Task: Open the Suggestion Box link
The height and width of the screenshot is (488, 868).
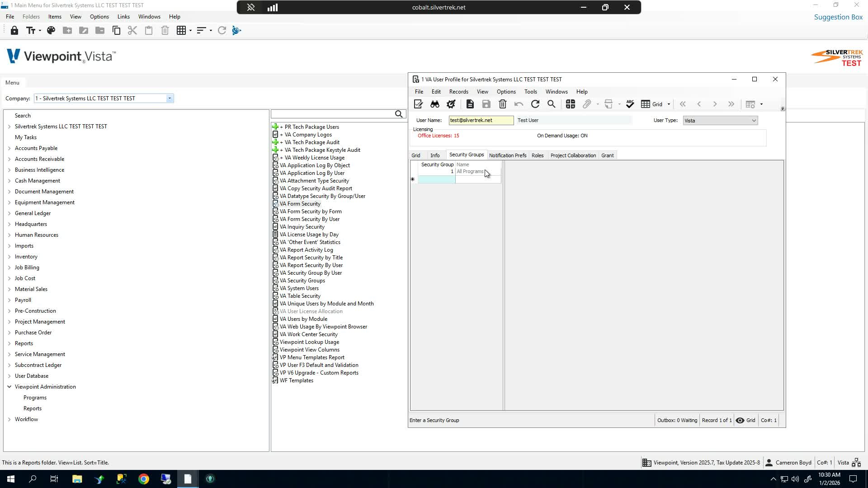Action: (838, 17)
